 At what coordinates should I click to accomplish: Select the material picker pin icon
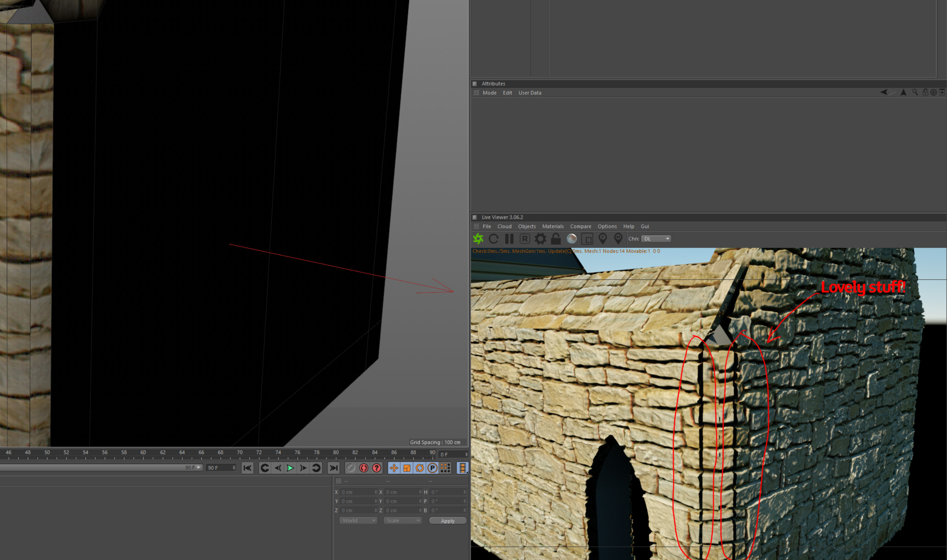(618, 239)
